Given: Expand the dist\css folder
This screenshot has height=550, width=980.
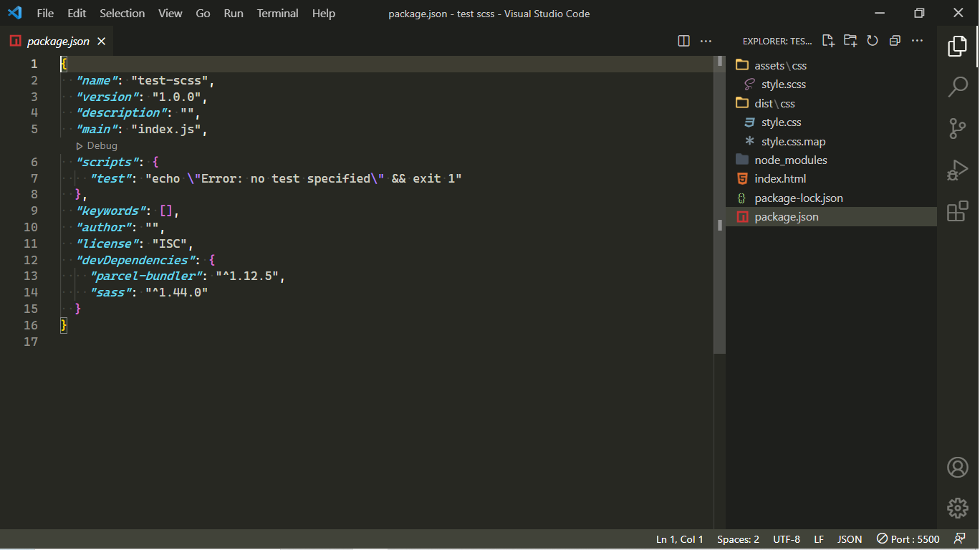Looking at the screenshot, I should [831, 103].
